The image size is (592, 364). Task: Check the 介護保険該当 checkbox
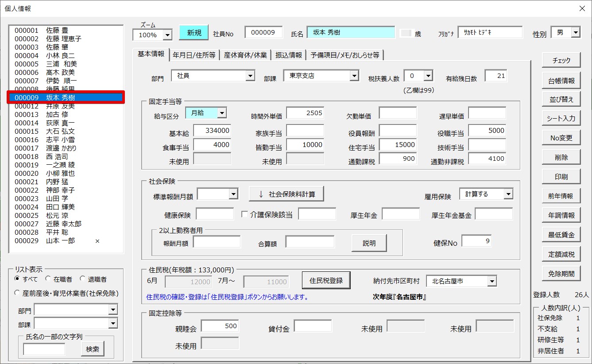pyautogui.click(x=244, y=214)
